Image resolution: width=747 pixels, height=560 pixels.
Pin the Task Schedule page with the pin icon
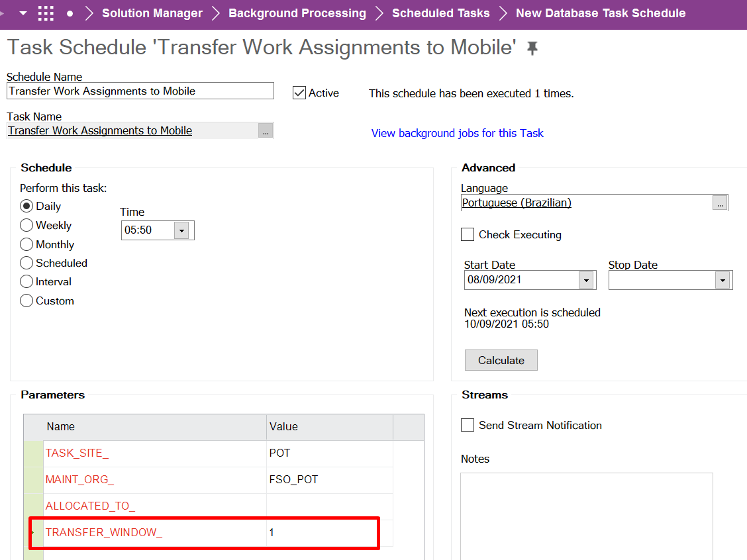point(532,48)
